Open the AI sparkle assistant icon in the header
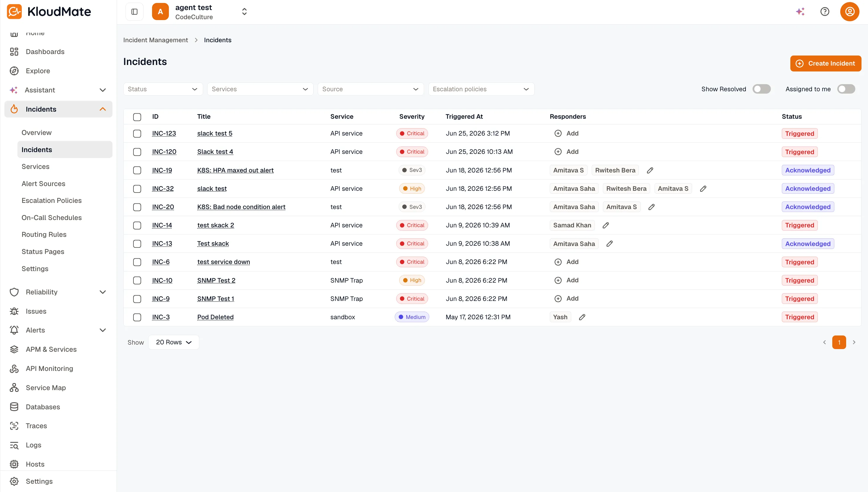This screenshot has height=492, width=868. click(x=800, y=12)
